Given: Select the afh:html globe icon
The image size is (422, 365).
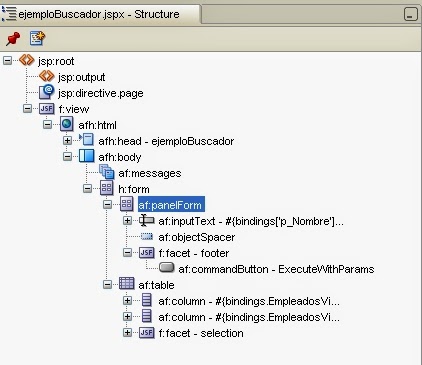Looking at the screenshot, I should [66, 124].
